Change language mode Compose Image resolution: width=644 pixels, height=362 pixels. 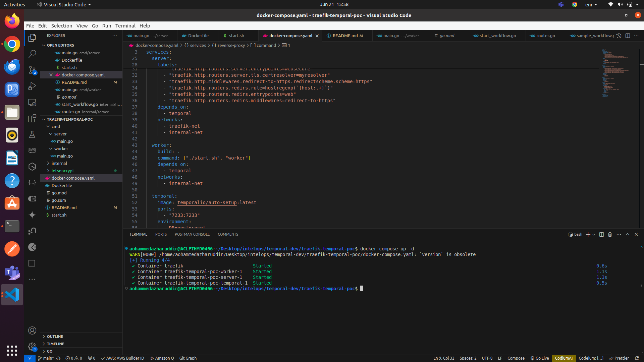516,358
